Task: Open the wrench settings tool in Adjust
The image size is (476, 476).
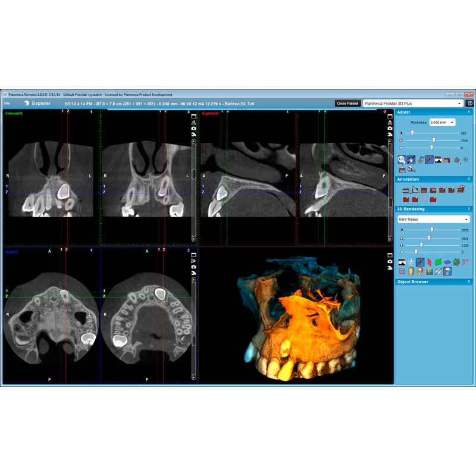Action: 411,170
